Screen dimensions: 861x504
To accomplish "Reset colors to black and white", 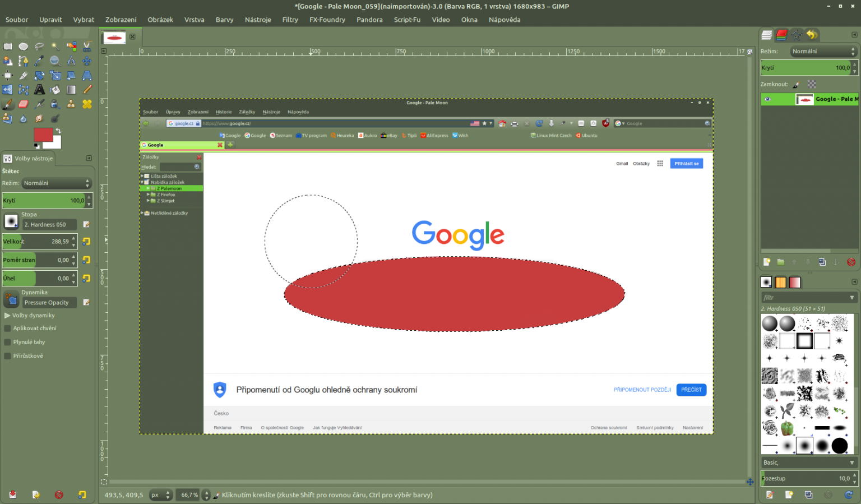I will click(x=37, y=146).
